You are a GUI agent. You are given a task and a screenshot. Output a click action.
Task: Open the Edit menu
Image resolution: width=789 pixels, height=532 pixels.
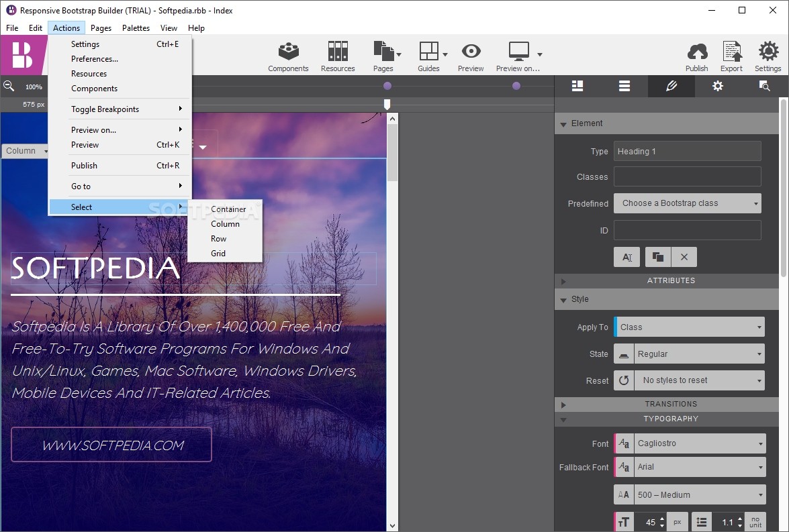[x=35, y=28]
